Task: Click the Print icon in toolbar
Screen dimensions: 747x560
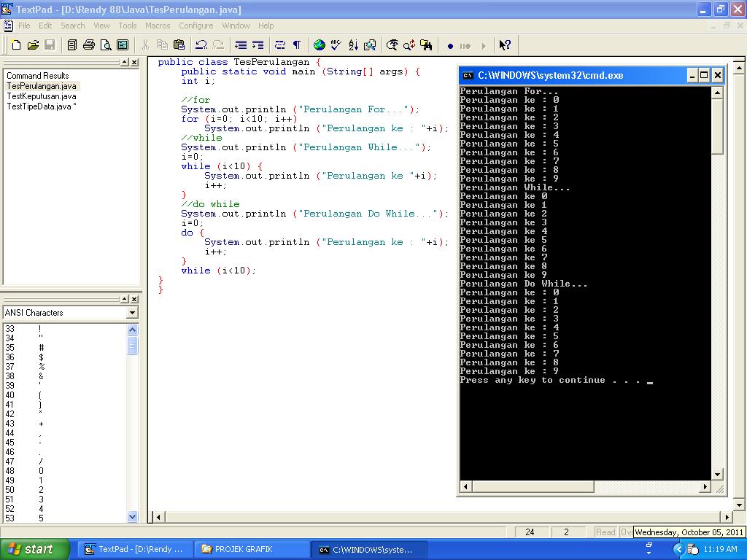Action: coord(89,45)
